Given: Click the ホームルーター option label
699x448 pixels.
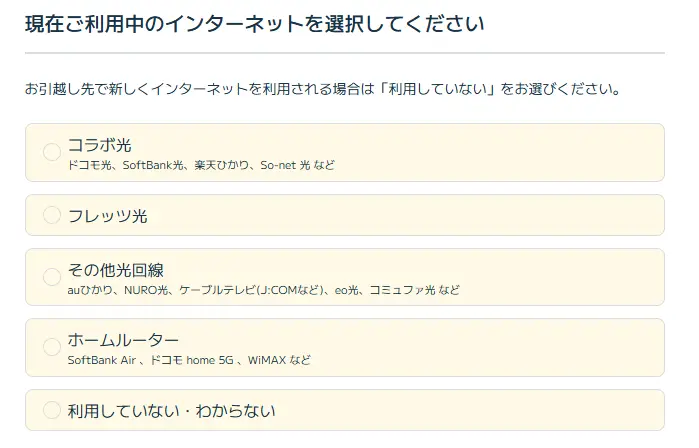Looking at the screenshot, I should pos(123,340).
